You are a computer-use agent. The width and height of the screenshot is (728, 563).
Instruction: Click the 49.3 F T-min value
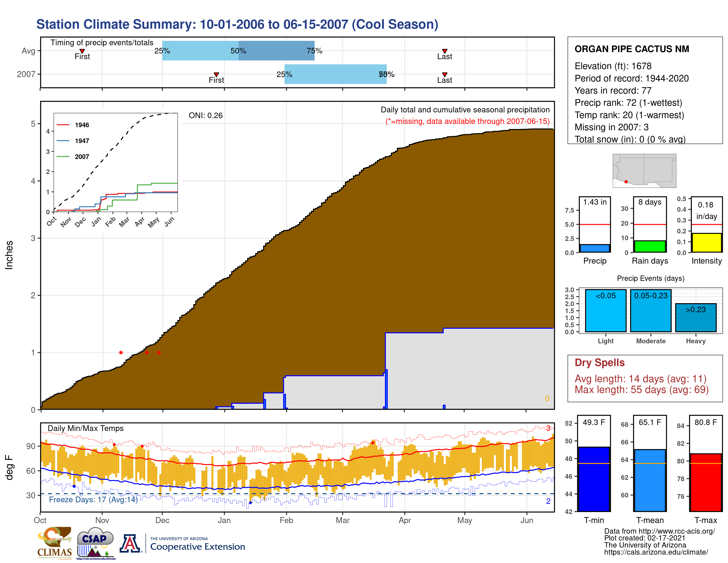pyautogui.click(x=594, y=422)
